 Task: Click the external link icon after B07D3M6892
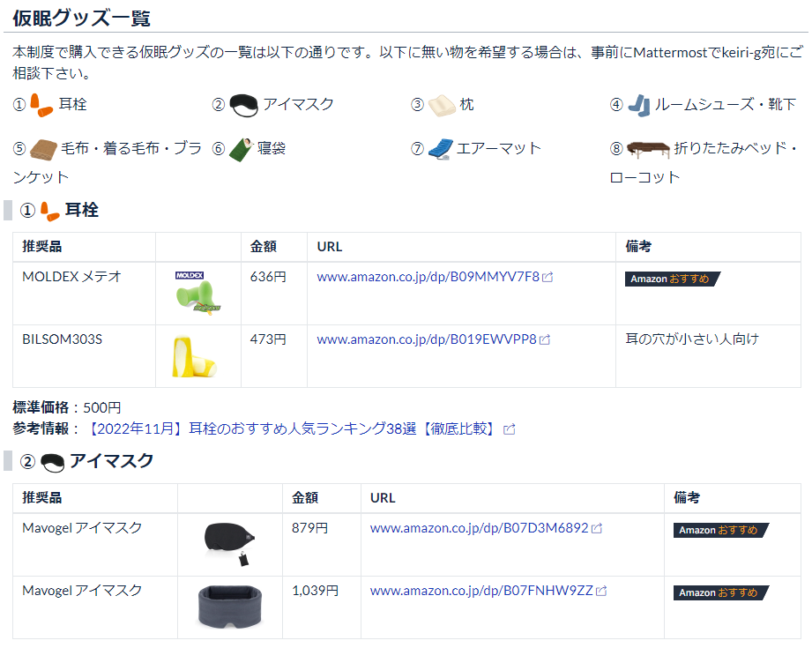point(597,529)
